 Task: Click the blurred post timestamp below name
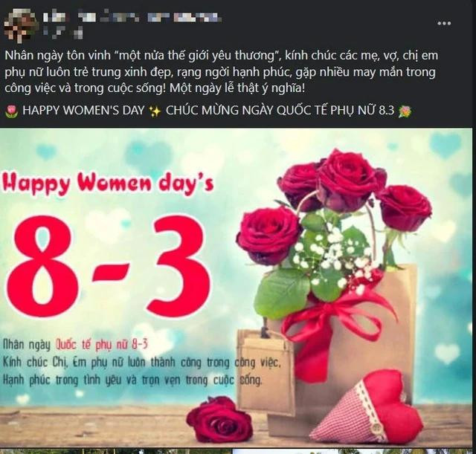(63, 33)
